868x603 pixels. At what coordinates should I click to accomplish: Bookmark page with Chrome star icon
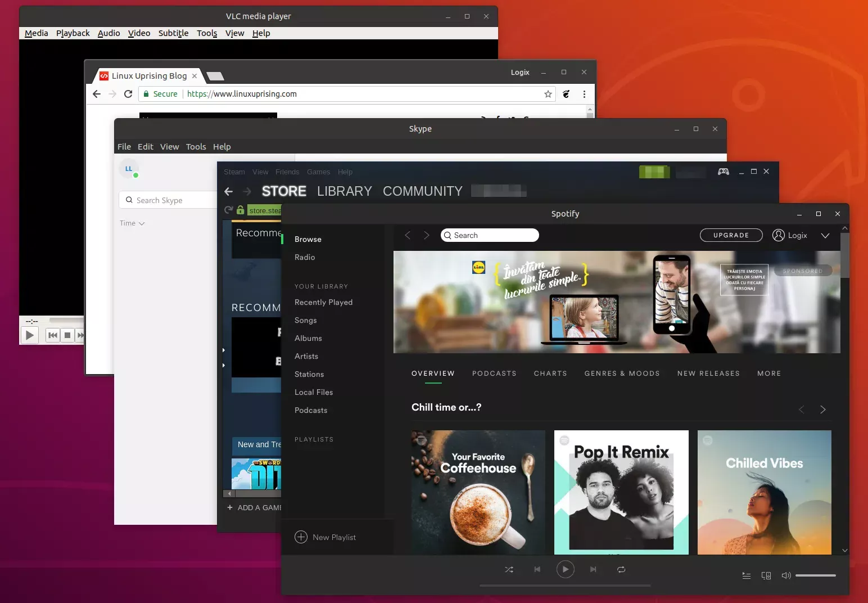click(x=548, y=94)
